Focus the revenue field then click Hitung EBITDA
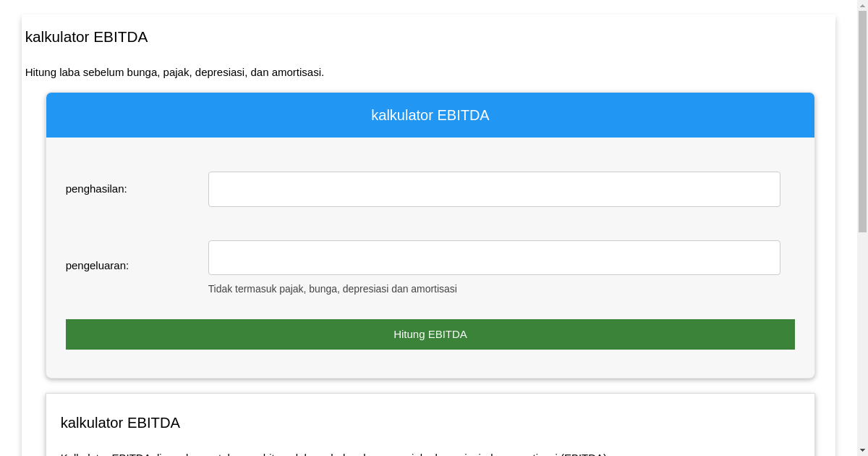The height and width of the screenshot is (456, 868). tap(430, 334)
